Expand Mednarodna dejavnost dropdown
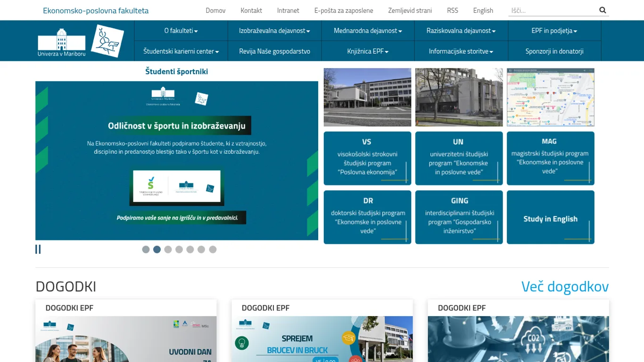The height and width of the screenshot is (362, 644). 368,31
